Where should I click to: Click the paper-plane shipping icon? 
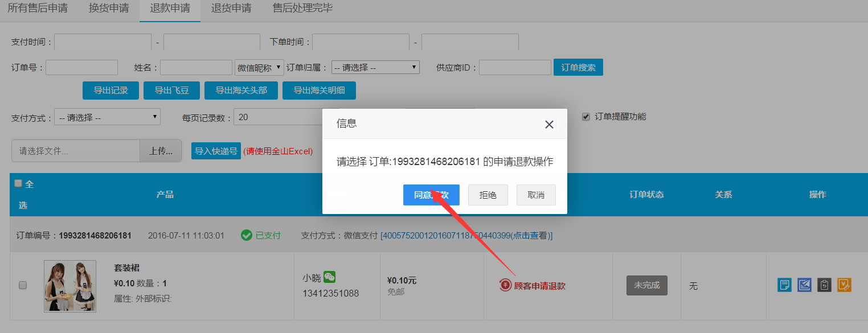804,285
